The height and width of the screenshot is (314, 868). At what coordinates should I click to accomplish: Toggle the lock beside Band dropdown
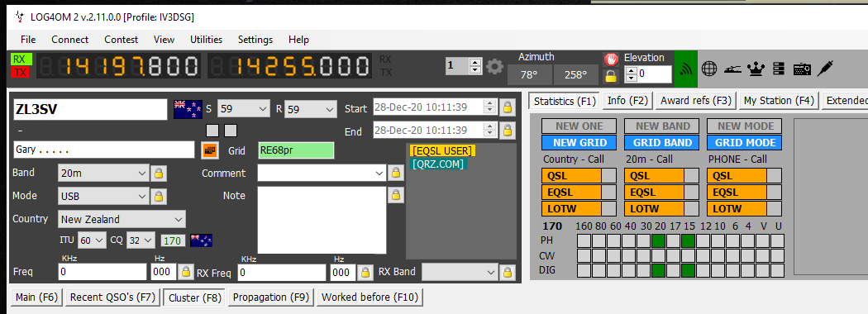159,174
